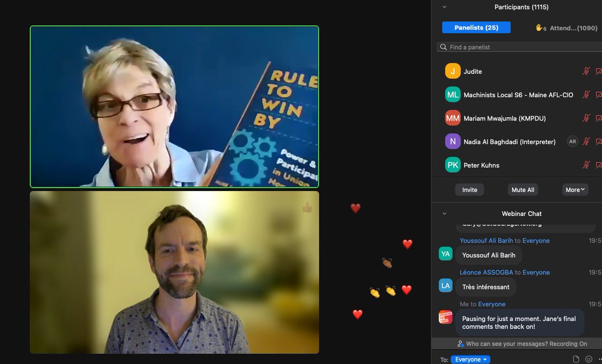This screenshot has height=364, width=602.
Task: Click the Mute All button
Action: click(x=523, y=190)
